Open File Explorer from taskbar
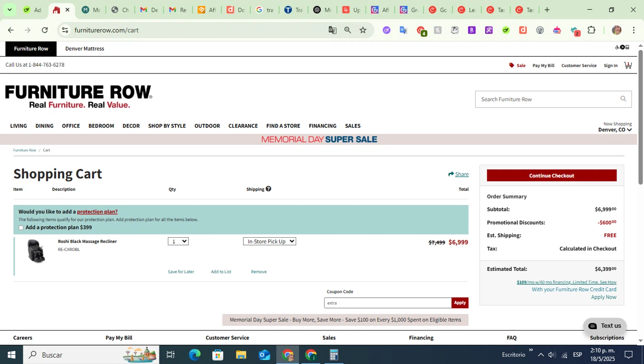This screenshot has height=364, width=644. [x=241, y=355]
